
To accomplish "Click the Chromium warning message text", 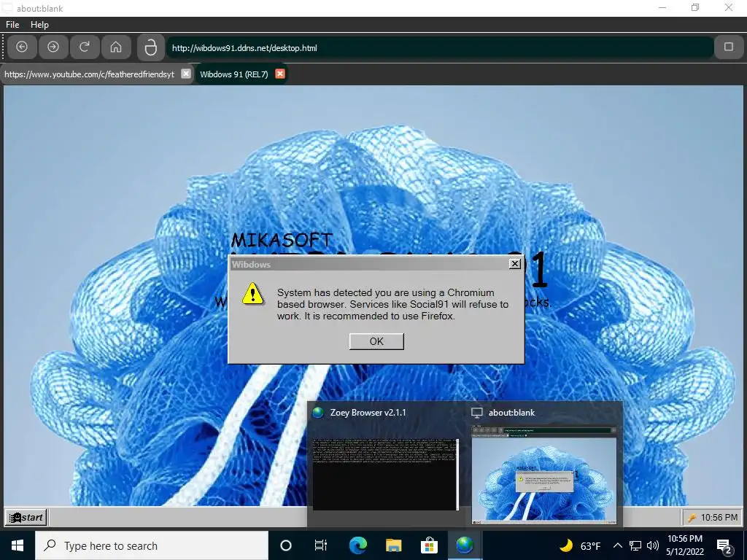I will 392,304.
